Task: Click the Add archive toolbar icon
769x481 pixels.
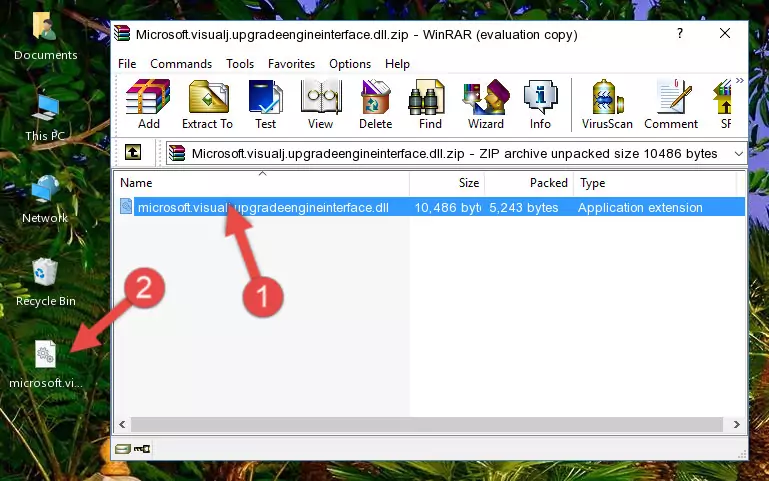Action: (x=148, y=104)
